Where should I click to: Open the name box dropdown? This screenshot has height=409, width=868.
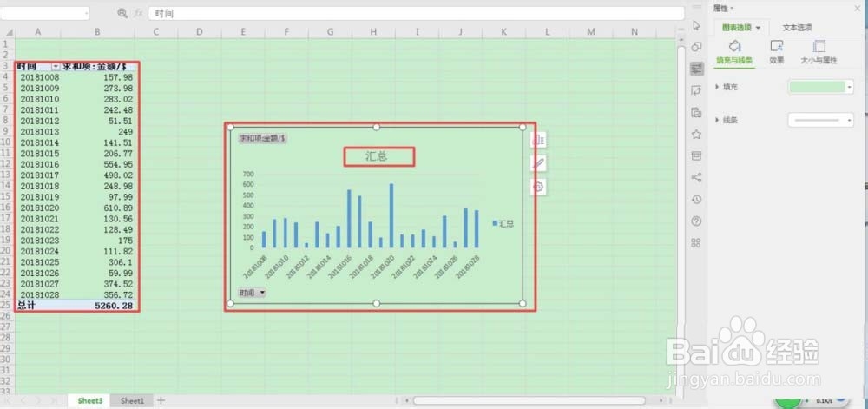point(86,13)
